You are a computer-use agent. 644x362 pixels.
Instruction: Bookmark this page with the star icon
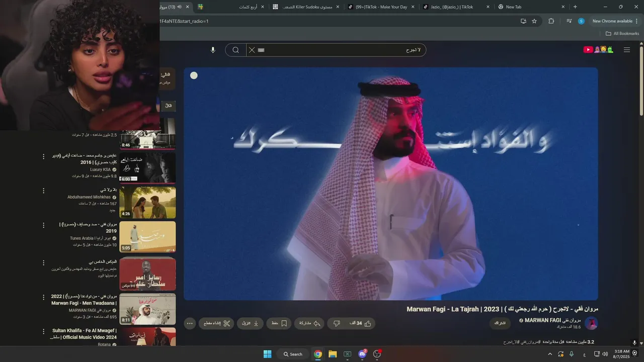(534, 21)
